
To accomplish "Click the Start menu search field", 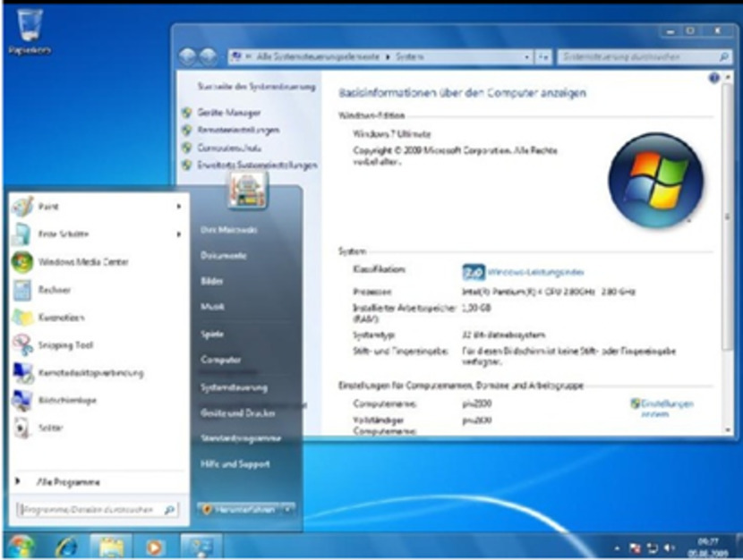I will [x=90, y=510].
